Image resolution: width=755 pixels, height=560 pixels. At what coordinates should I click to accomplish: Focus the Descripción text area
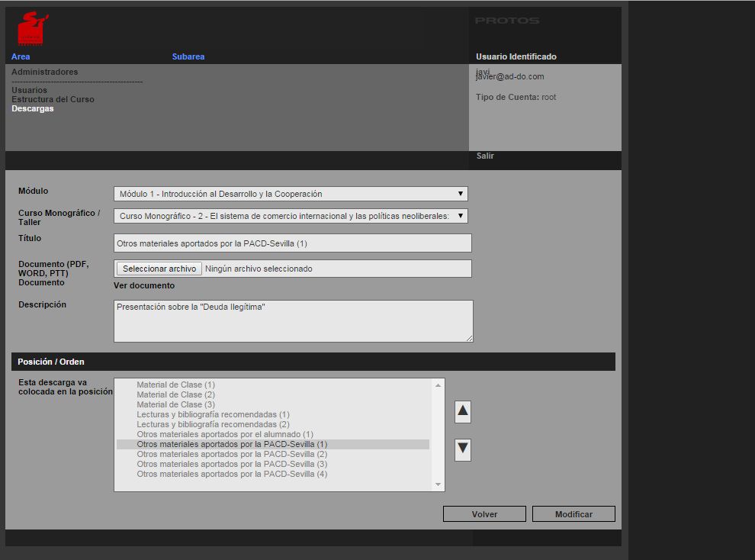coord(292,320)
